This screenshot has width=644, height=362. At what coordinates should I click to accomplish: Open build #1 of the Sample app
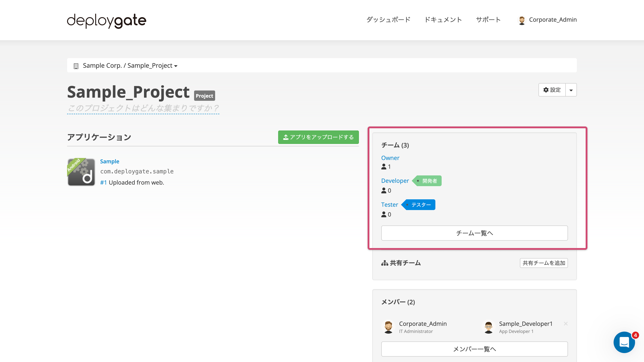point(103,182)
